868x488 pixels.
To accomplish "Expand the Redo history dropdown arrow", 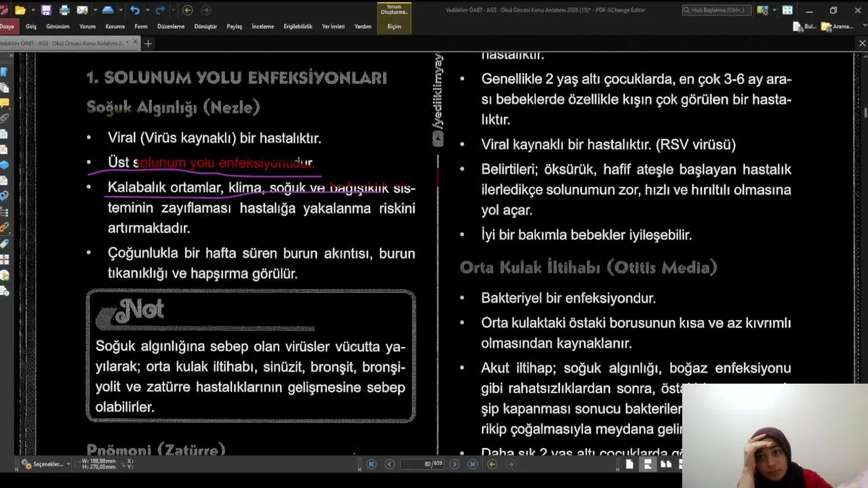I will (172, 10).
